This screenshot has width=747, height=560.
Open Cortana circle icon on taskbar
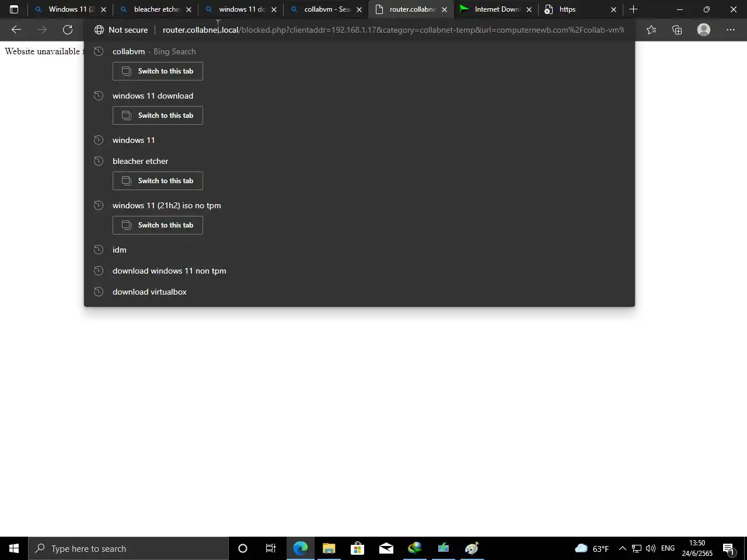pyautogui.click(x=243, y=548)
